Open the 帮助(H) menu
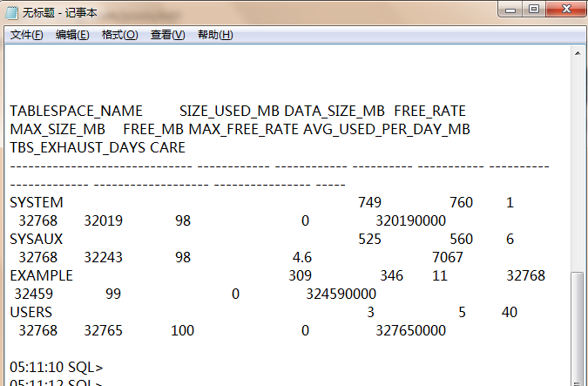Viewport: 588px width, 386px height. 215,35
